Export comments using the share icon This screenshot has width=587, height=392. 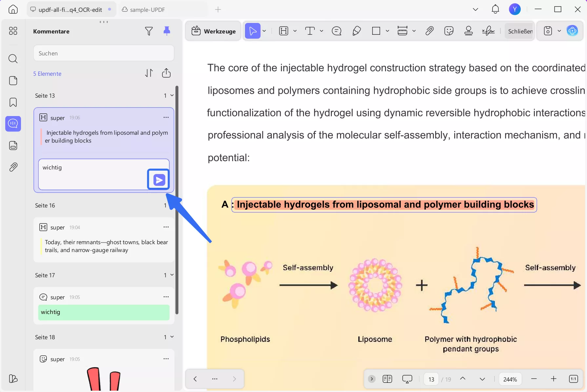(166, 73)
